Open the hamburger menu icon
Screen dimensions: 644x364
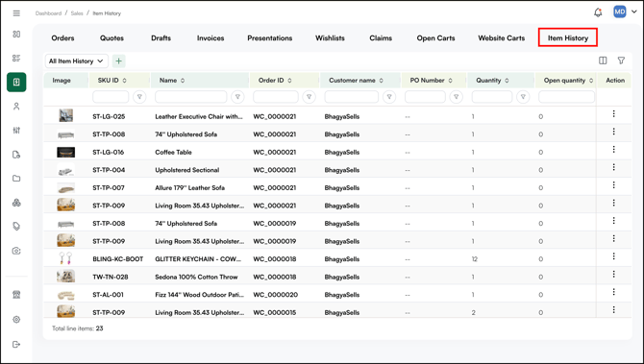(x=16, y=13)
